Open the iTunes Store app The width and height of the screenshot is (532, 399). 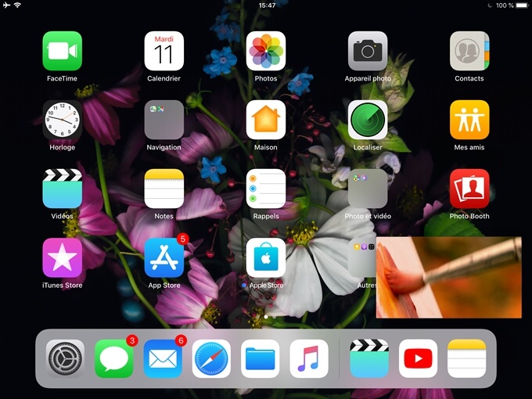pyautogui.click(x=62, y=257)
